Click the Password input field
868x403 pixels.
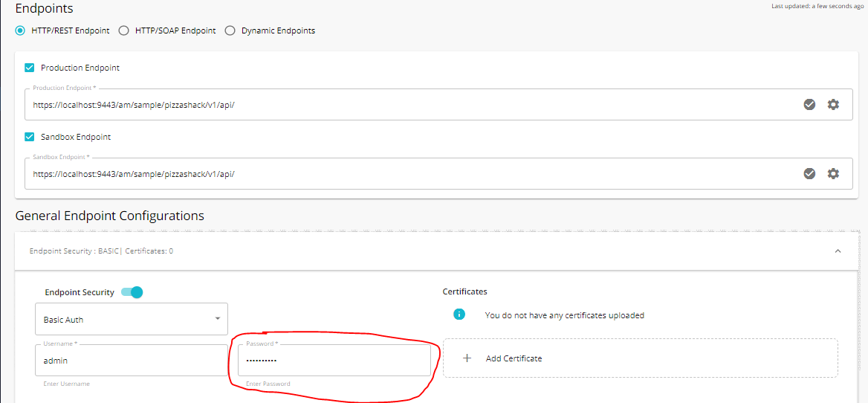[x=334, y=361]
